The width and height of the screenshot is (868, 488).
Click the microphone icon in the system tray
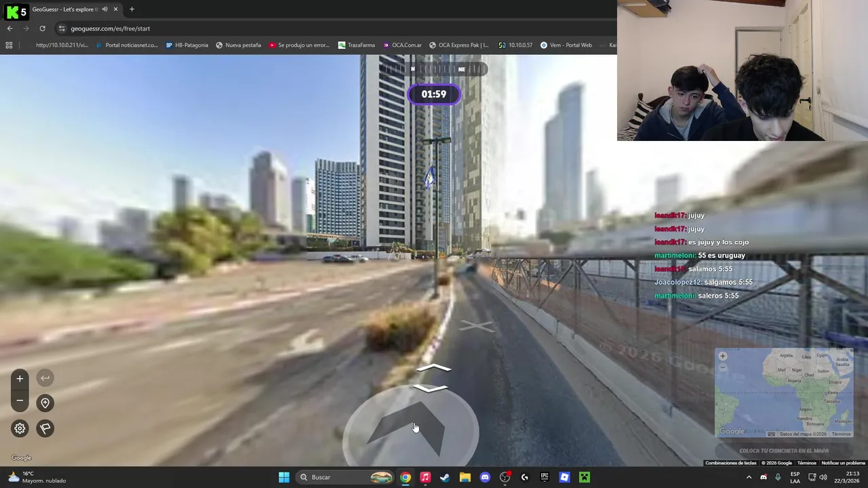(x=778, y=477)
